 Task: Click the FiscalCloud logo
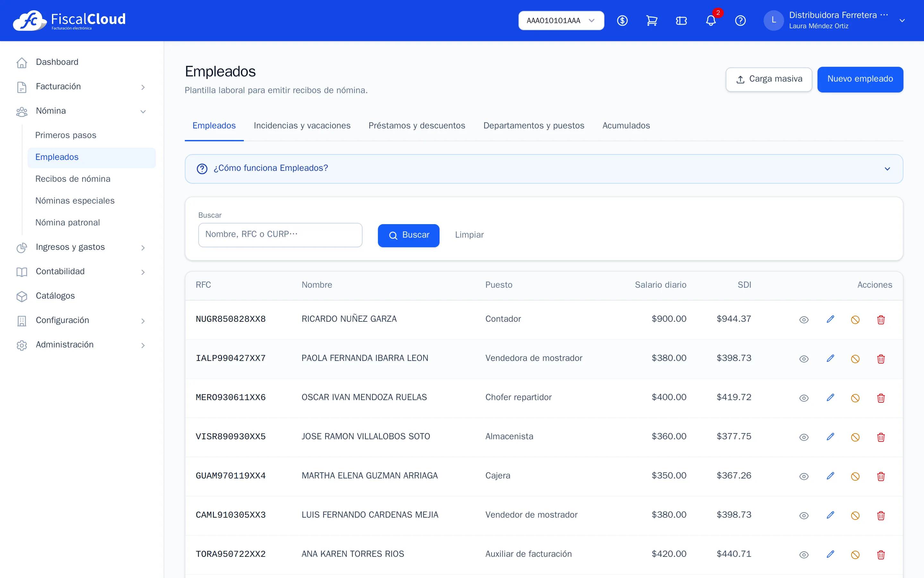coord(69,21)
